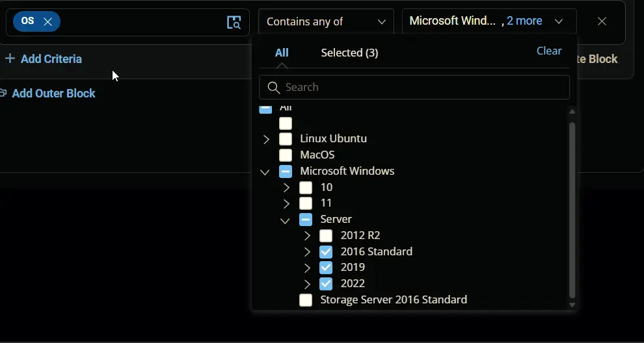Uncheck the 2019 checkbox
This screenshot has width=644, height=343.
point(326,268)
